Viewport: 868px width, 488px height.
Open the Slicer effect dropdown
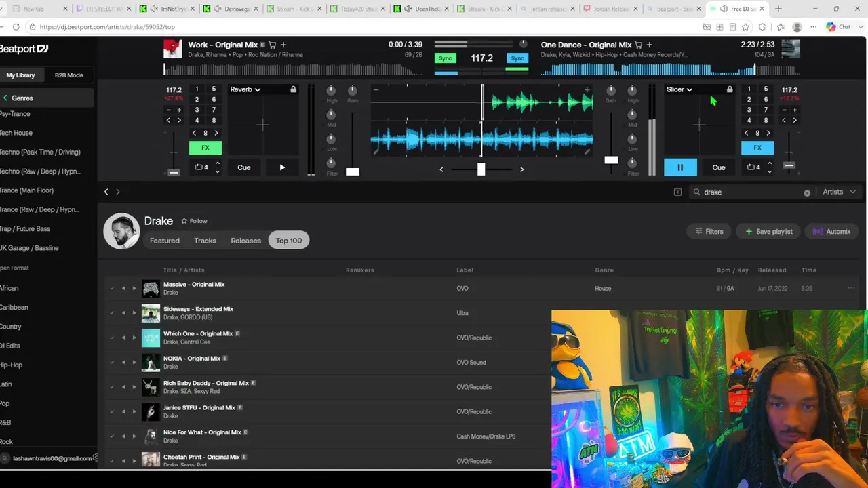coord(679,89)
